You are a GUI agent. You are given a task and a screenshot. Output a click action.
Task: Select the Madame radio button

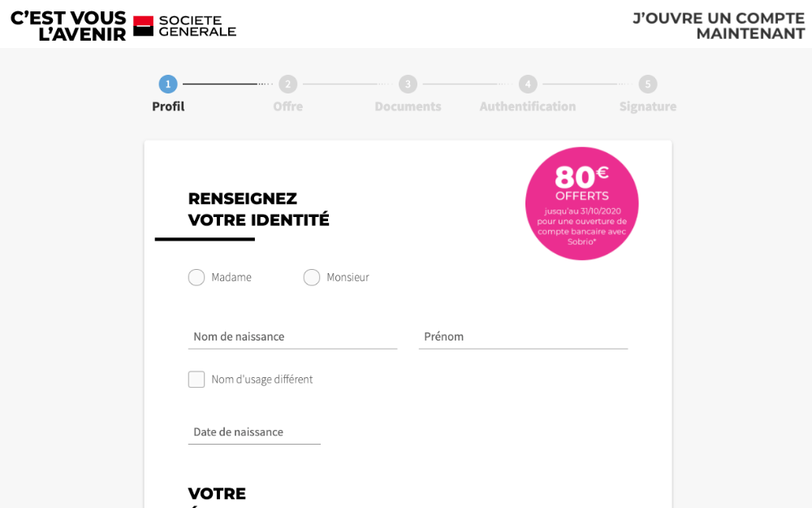click(x=197, y=277)
